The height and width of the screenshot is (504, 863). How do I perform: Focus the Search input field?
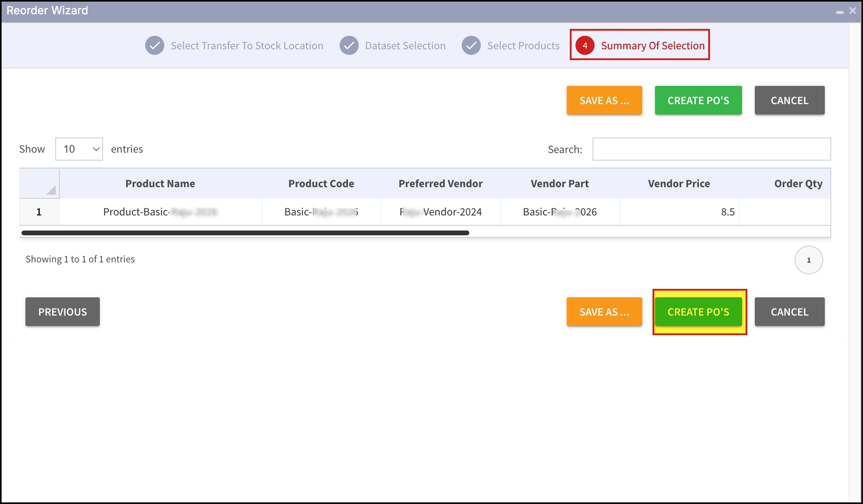coord(711,149)
